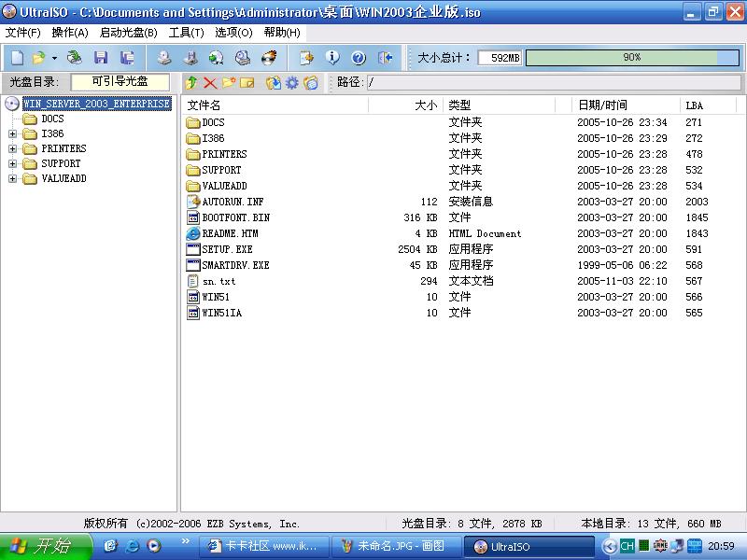The height and width of the screenshot is (560, 747).
Task: Open the 操作(A) menu
Action: coord(70,33)
